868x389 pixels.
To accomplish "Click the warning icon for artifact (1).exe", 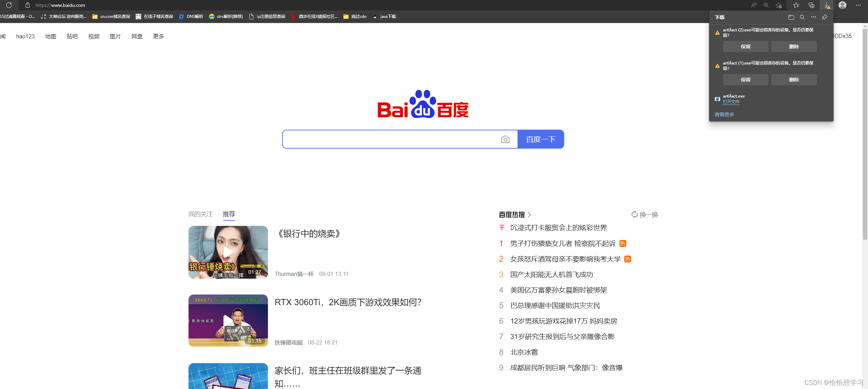I will [x=717, y=66].
